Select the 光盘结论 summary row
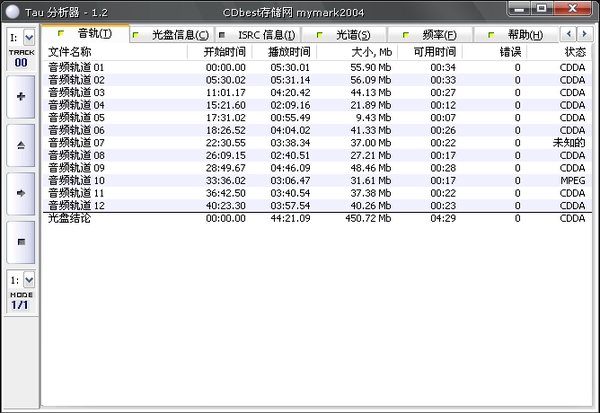Viewport: 600px width, 413px height. (317, 219)
